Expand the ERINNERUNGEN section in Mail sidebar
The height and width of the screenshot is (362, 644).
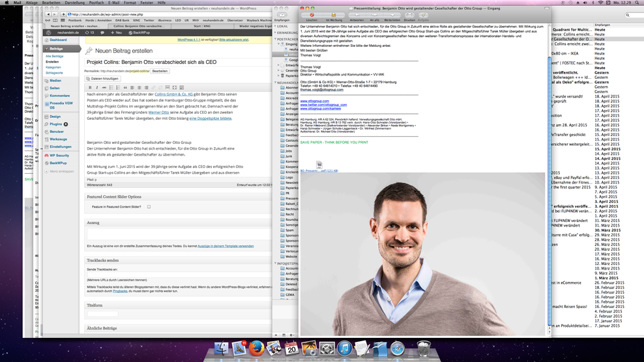276,33
